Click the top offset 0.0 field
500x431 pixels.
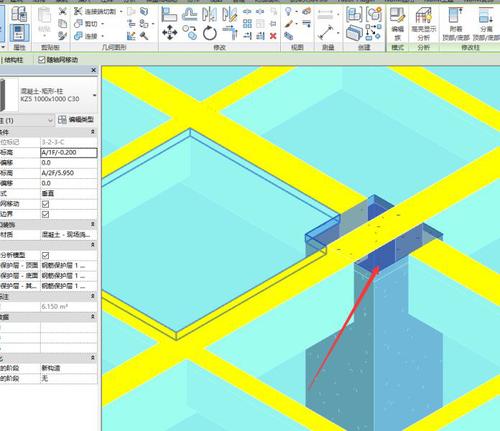[x=69, y=183]
